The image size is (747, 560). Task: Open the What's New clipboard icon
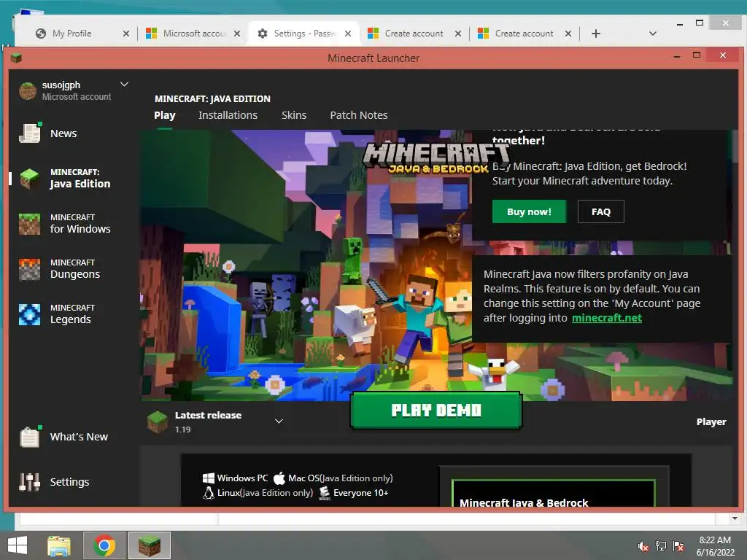point(29,436)
